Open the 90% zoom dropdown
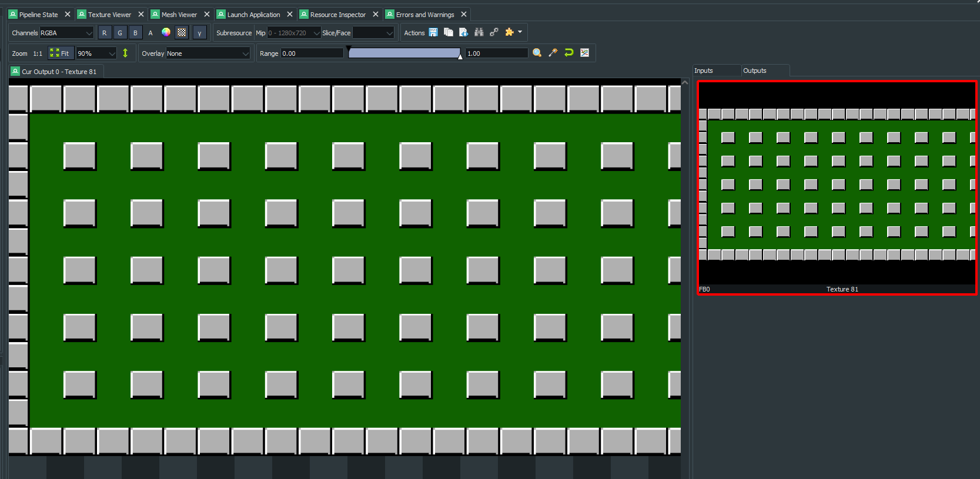The height and width of the screenshot is (479, 980). (97, 53)
